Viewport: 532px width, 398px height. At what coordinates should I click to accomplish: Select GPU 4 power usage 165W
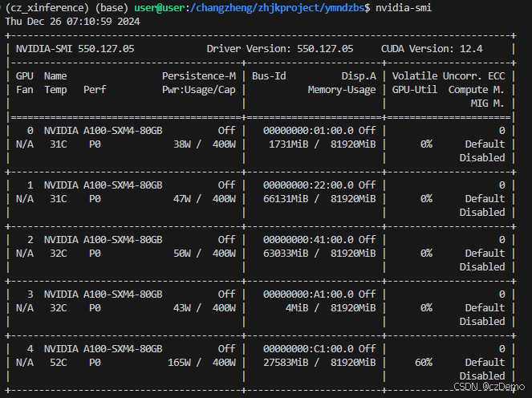180,363
